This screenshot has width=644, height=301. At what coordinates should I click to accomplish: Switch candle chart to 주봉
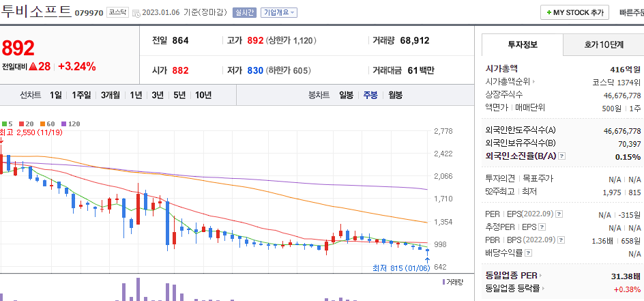[370, 96]
